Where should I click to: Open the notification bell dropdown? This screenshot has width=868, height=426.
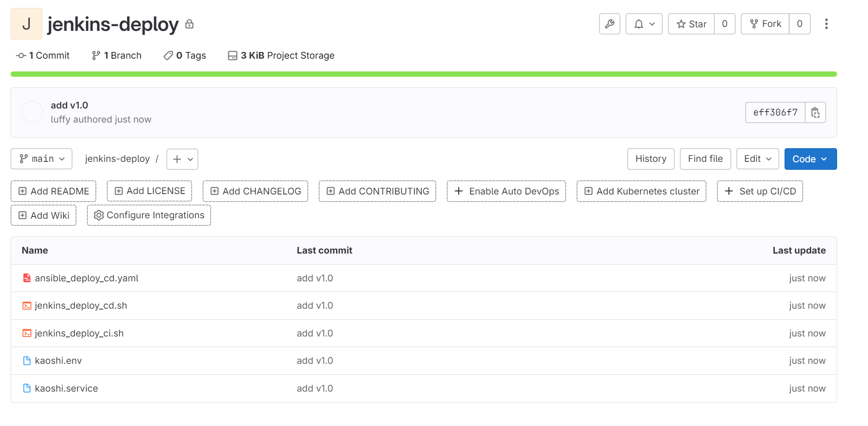point(644,24)
